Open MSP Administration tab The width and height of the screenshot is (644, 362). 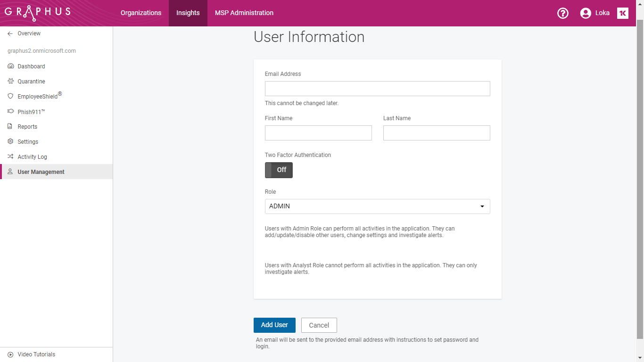(x=244, y=13)
